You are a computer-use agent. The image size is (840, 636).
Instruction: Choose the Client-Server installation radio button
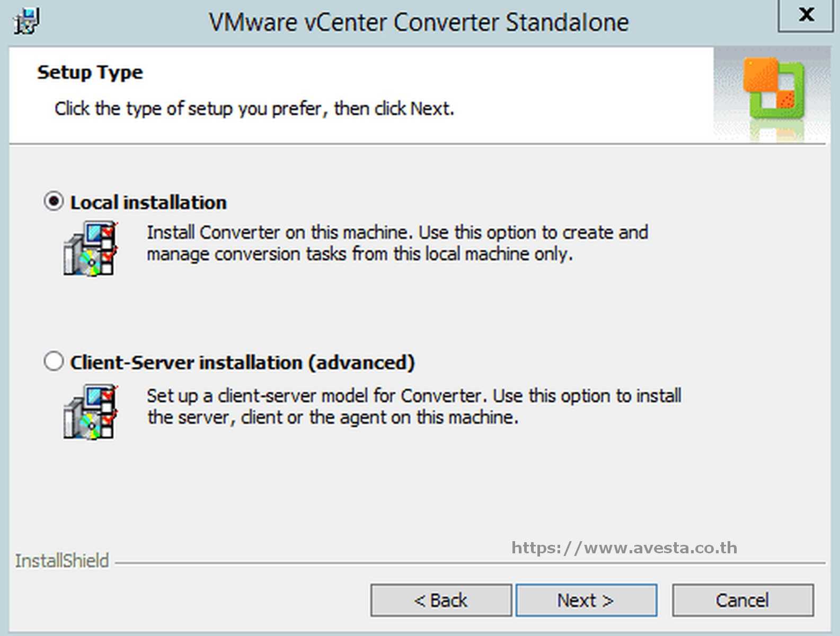[54, 361]
